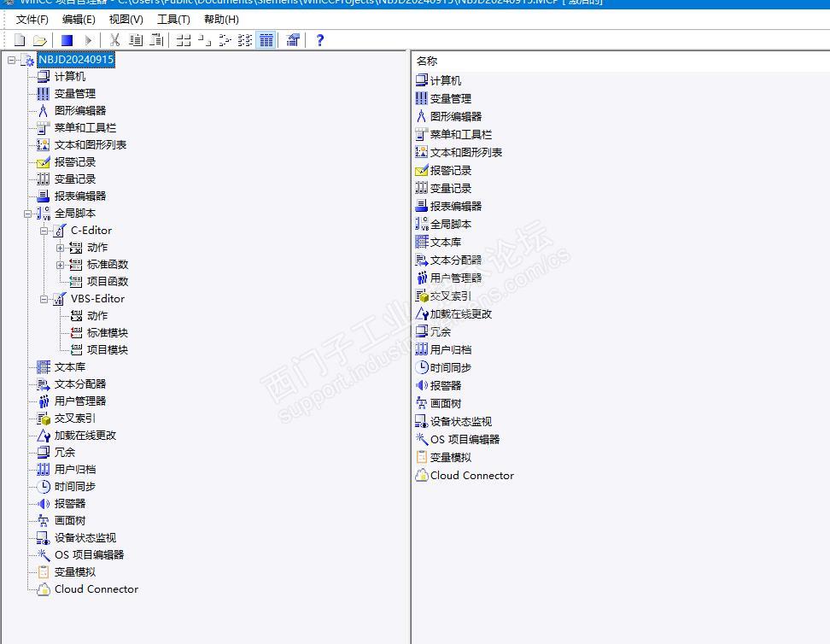Select 文本和图形列表 in the left tree
This screenshot has width=830, height=644.
91,144
